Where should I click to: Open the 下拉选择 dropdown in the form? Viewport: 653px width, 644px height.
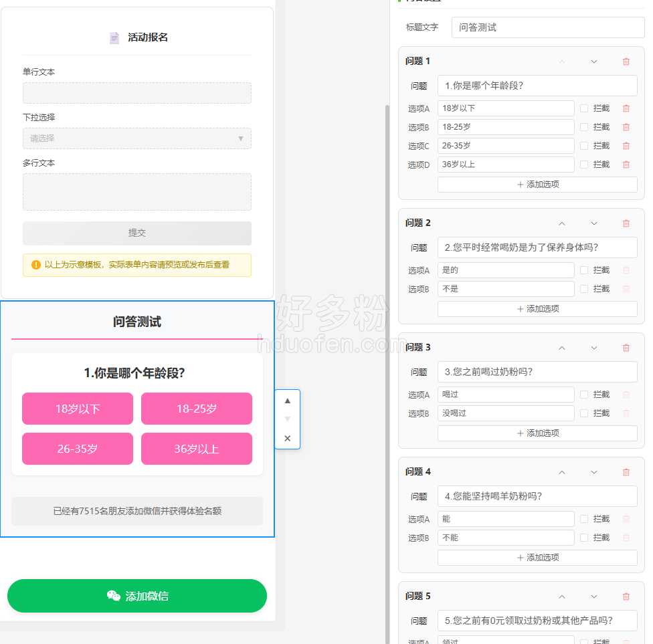[137, 138]
